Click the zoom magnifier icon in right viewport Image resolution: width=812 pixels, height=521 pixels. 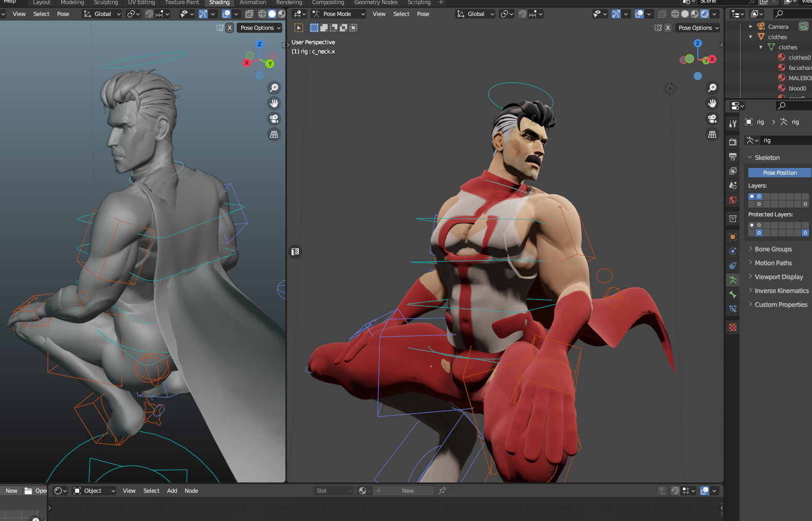712,88
